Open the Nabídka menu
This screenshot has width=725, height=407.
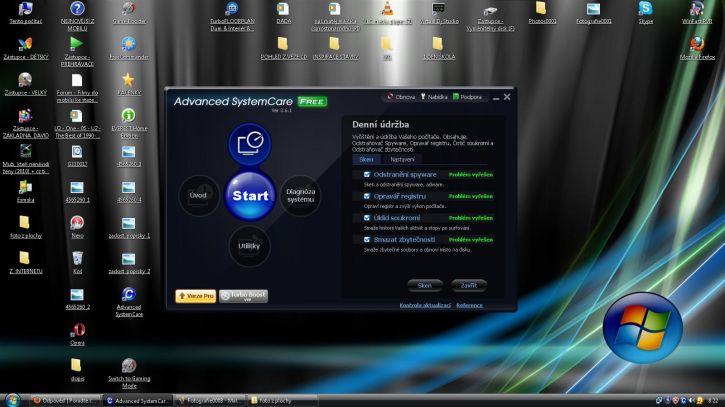434,97
